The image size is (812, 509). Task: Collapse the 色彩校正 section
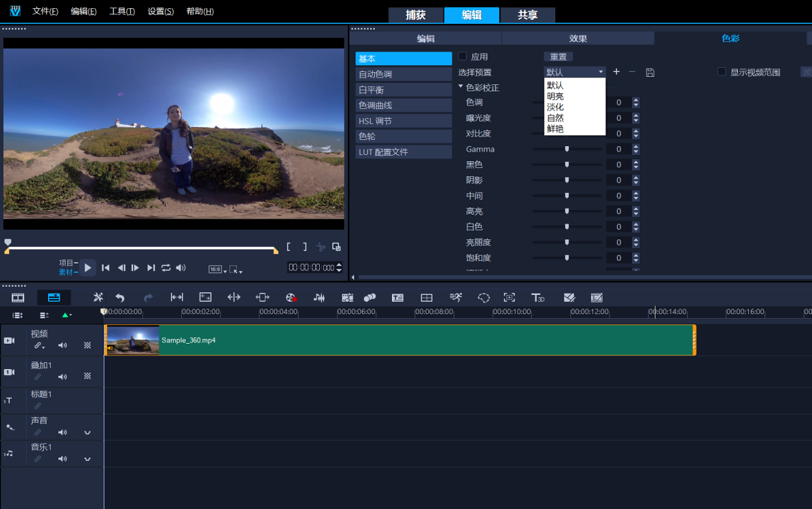click(461, 87)
